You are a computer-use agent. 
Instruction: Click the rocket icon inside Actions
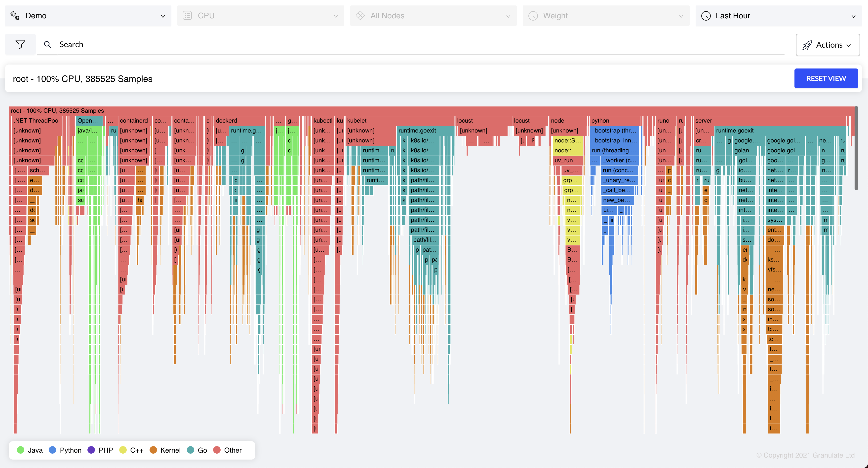point(807,45)
